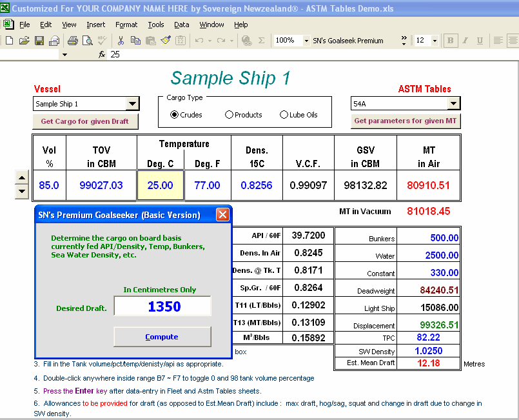519x420 pixels.
Task: Copy selection with the Copy icon
Action: [x=135, y=41]
